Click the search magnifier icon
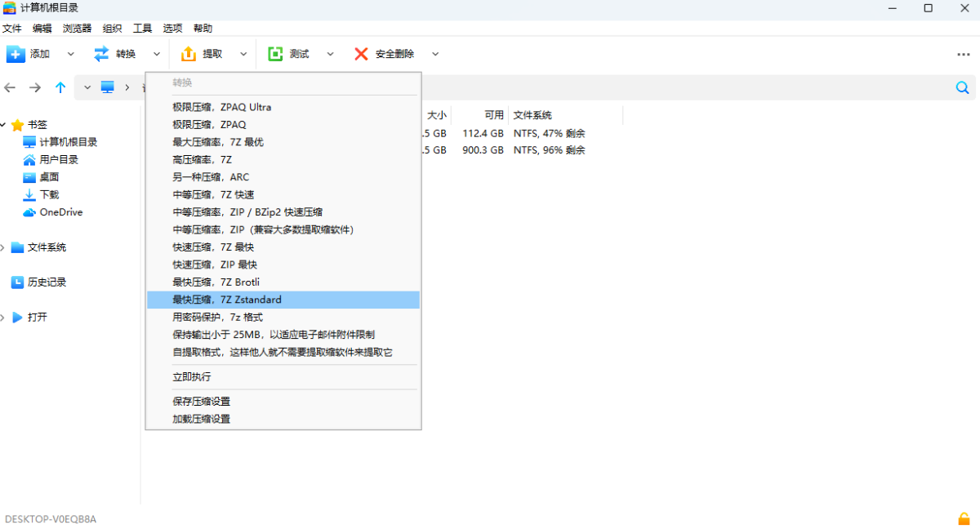Viewport: 980px width, 529px height. pos(963,87)
